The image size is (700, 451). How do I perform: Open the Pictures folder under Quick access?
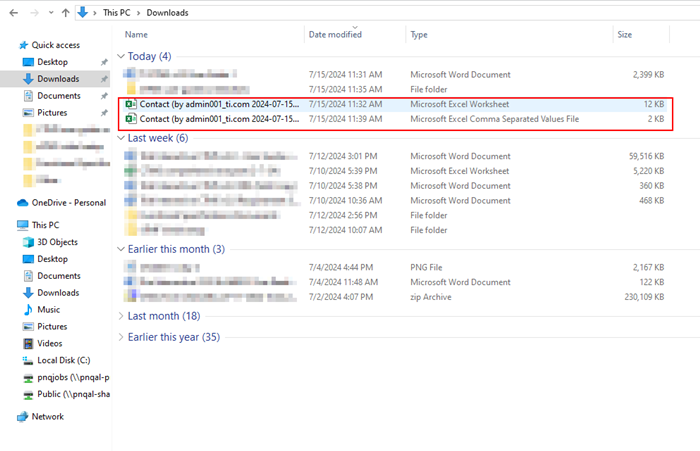[x=52, y=113]
